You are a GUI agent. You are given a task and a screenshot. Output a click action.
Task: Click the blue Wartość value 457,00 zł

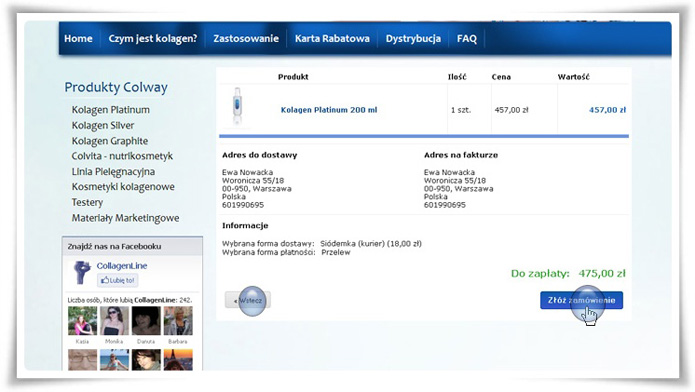point(607,110)
